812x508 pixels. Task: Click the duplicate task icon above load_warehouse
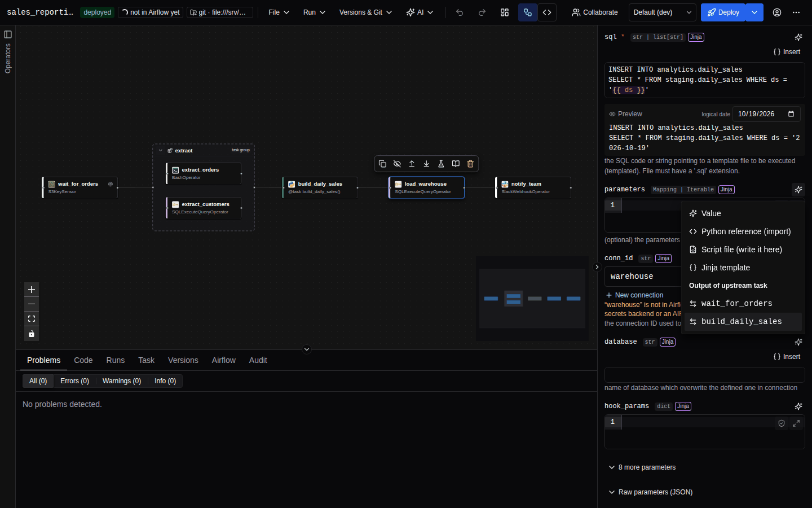coord(382,164)
